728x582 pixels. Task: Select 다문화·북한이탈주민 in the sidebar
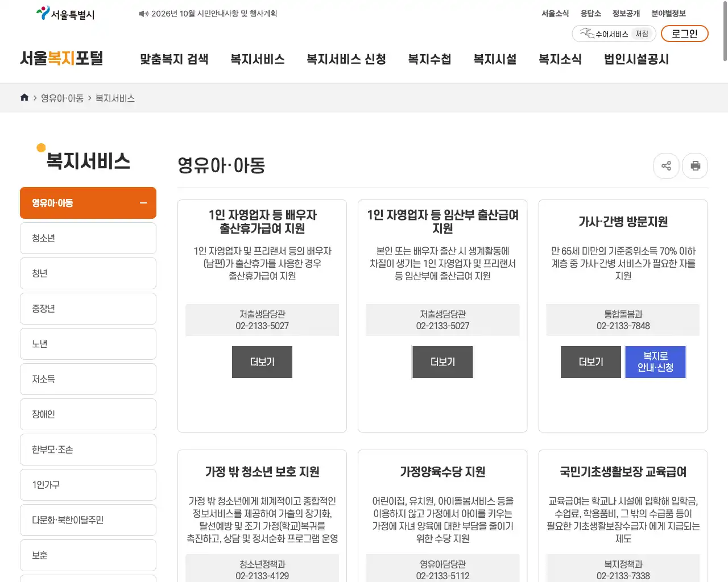coord(88,520)
